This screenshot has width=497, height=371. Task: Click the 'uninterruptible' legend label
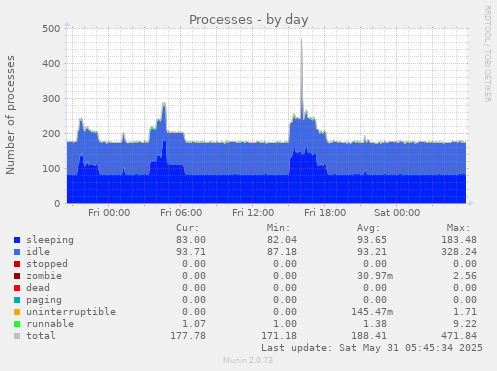point(71,312)
